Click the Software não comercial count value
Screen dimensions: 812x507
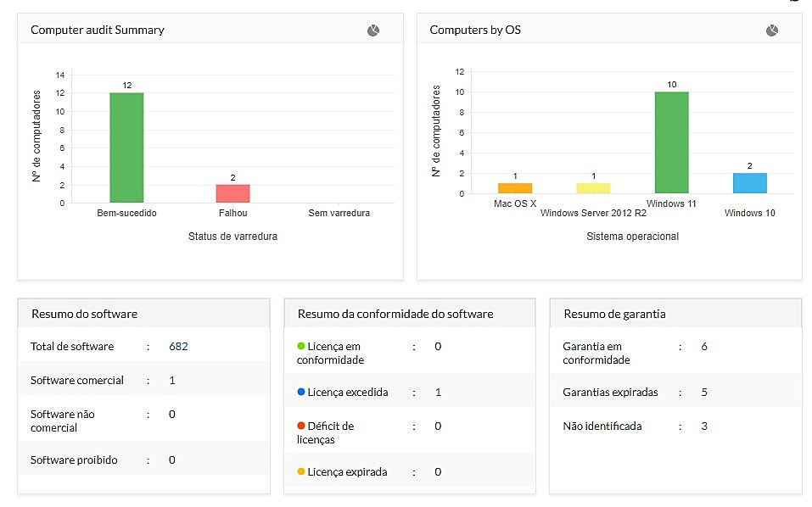pos(172,415)
